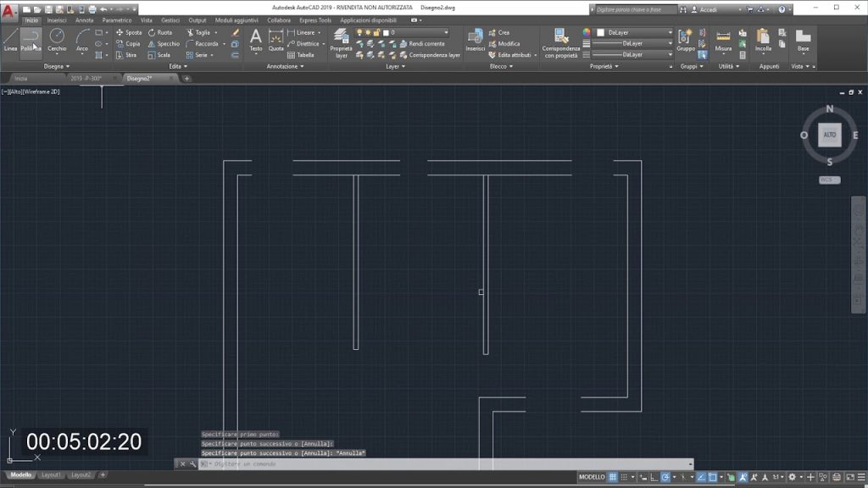Expand the Utilità panel
This screenshot has height=488, width=868.
tap(728, 66)
